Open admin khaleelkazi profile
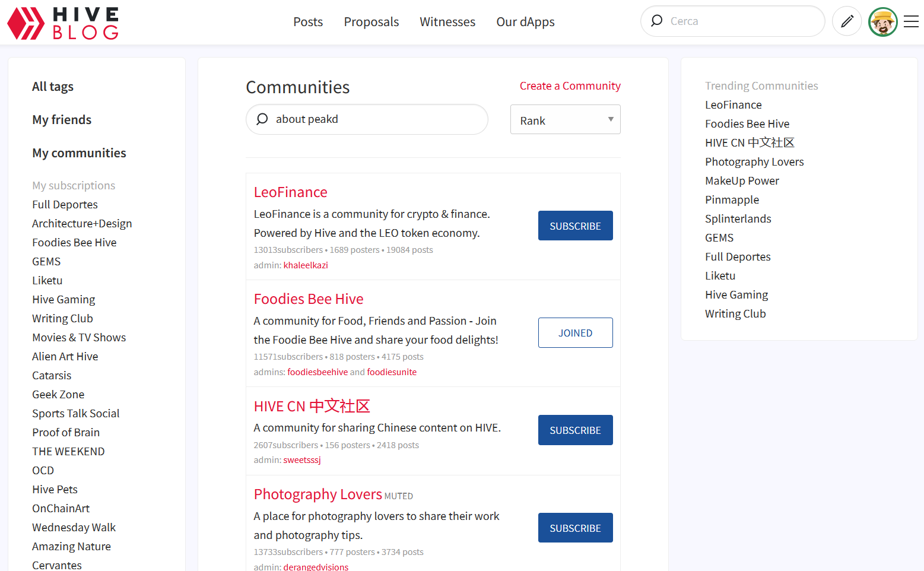The width and height of the screenshot is (924, 571). (x=306, y=265)
